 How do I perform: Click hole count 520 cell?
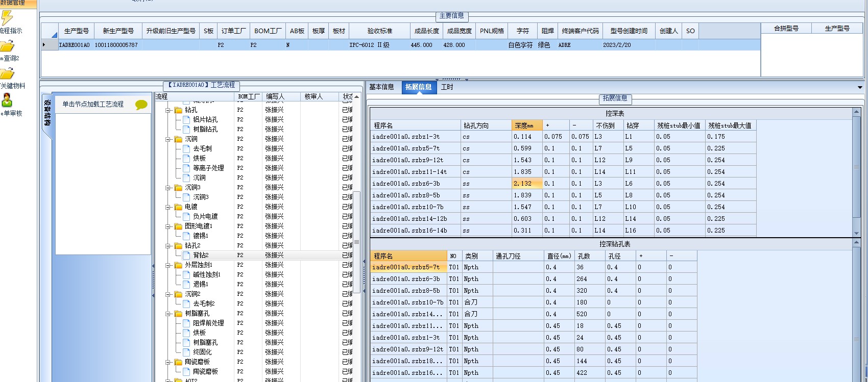[x=590, y=314]
